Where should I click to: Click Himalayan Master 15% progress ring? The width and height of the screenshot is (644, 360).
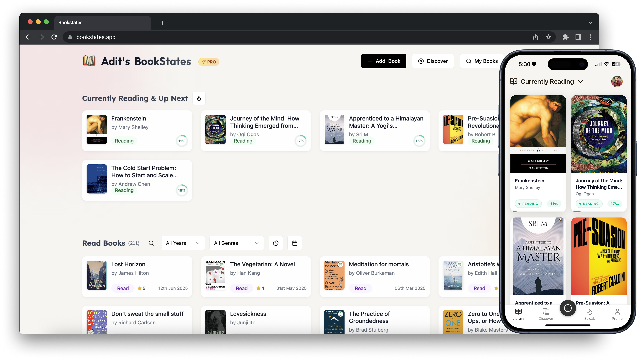coord(419,141)
